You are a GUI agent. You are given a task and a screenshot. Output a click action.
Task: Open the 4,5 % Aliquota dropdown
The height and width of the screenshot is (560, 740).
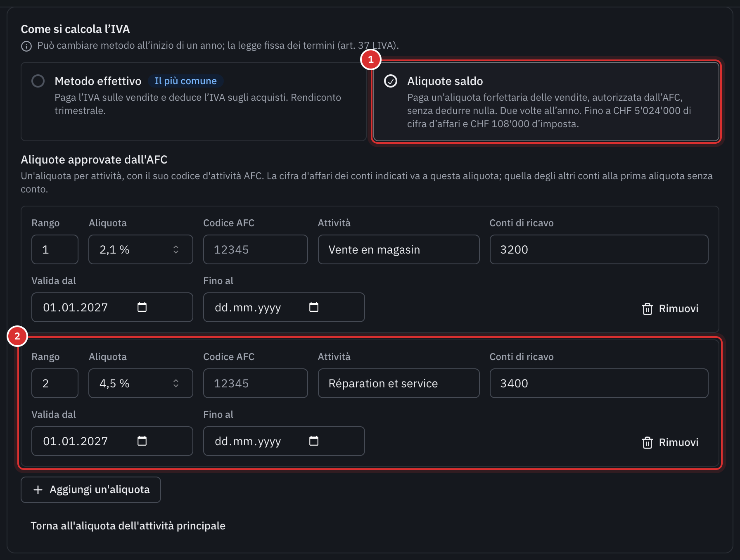(141, 383)
